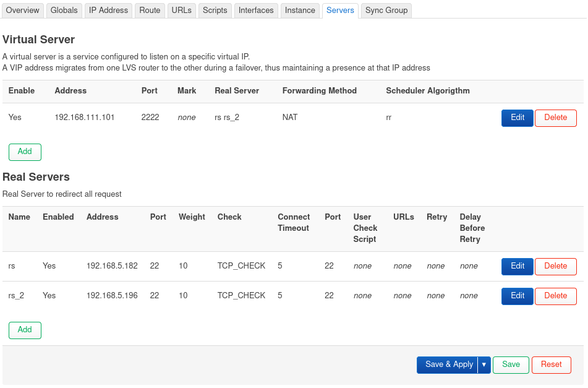Viewport: 588px width, 388px height.
Task: Select the IP Address tab
Action: [108, 10]
